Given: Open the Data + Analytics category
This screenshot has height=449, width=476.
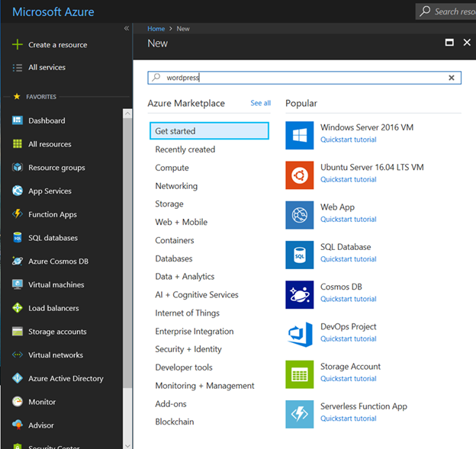Looking at the screenshot, I should click(x=185, y=277).
